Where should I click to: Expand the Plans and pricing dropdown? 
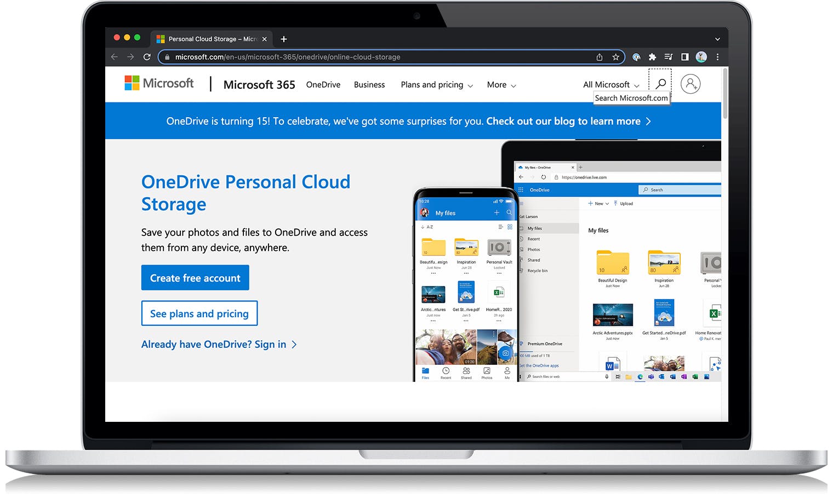(436, 85)
